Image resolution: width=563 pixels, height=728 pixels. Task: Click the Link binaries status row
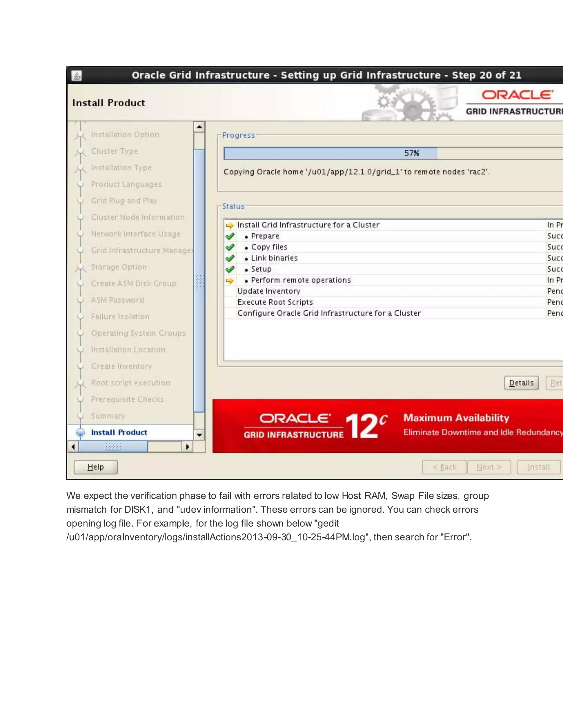point(394,258)
